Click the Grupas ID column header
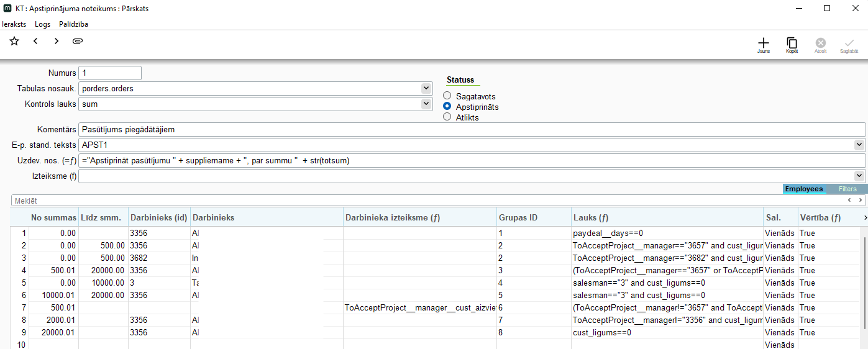This screenshot has width=868, height=349. [x=534, y=217]
